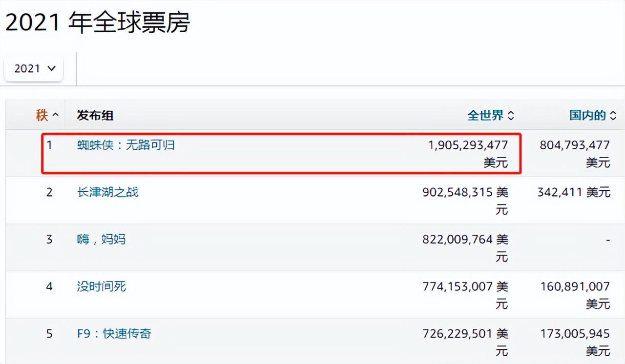This screenshot has height=364, width=625.
Task: Click the 国内的 column header text
Action: coord(587,116)
